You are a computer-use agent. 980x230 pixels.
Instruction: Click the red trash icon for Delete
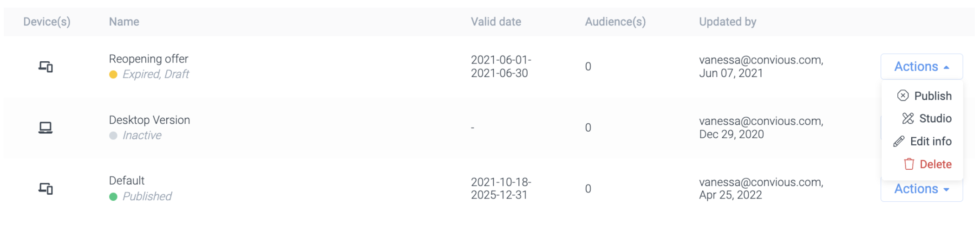click(909, 164)
